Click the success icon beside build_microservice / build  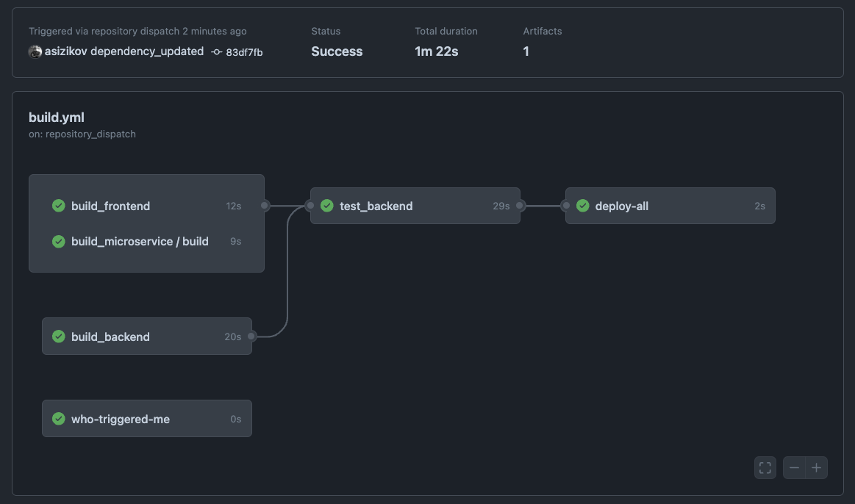[59, 241]
